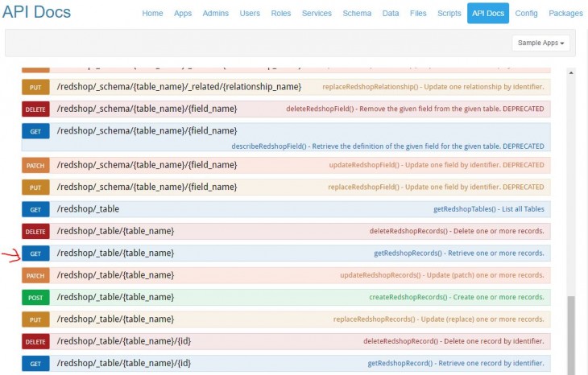Open the Packages tab

[565, 14]
